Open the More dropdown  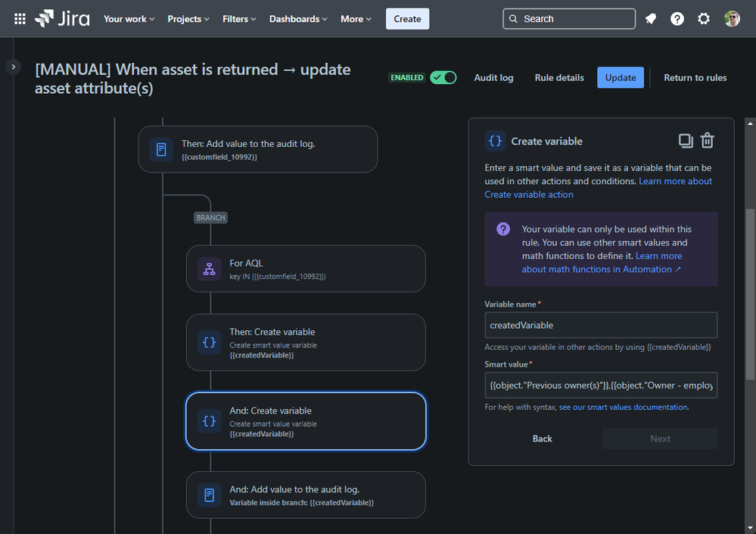[x=356, y=19]
